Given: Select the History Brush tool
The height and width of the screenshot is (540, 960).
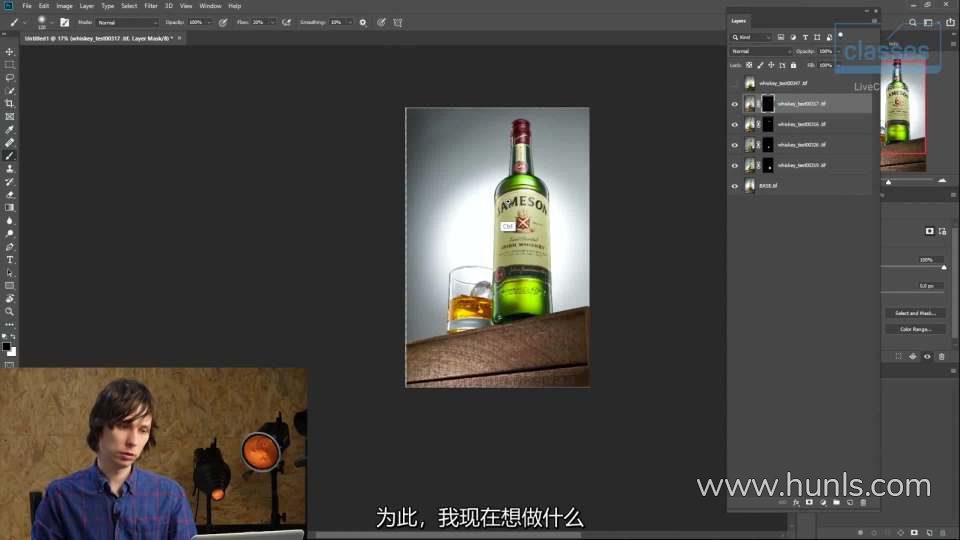Looking at the screenshot, I should pos(9,181).
